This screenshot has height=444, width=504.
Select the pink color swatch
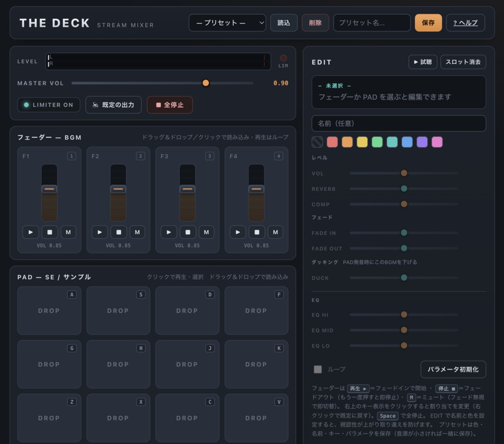(x=437, y=142)
